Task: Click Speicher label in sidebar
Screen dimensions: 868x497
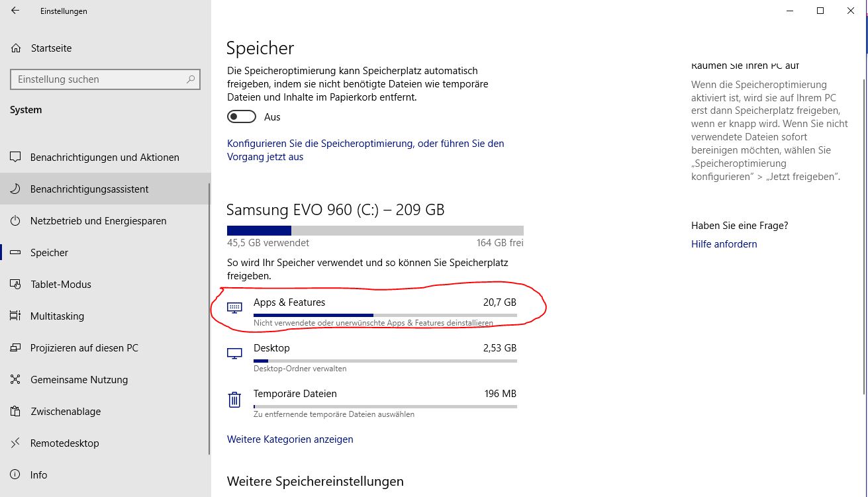Action: [49, 253]
